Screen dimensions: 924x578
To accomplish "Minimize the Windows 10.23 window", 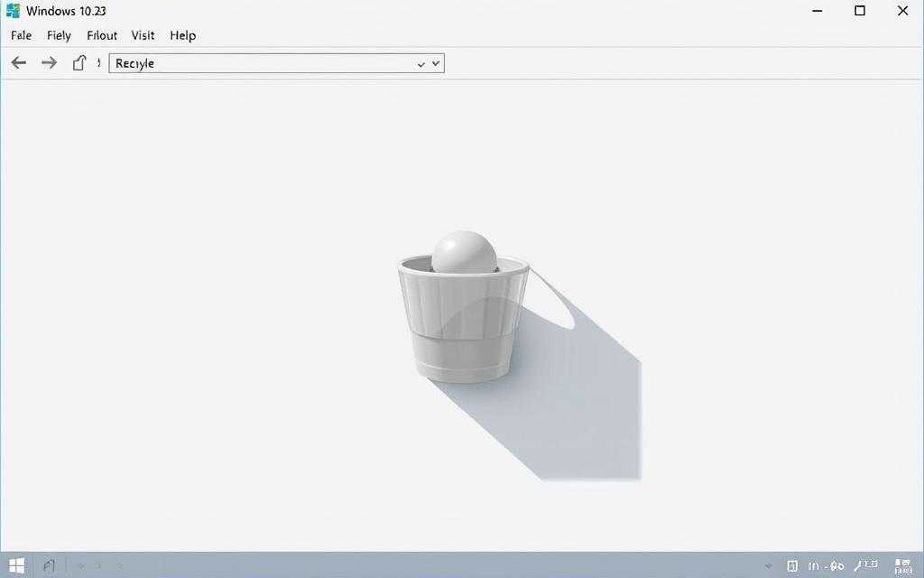I will [818, 11].
